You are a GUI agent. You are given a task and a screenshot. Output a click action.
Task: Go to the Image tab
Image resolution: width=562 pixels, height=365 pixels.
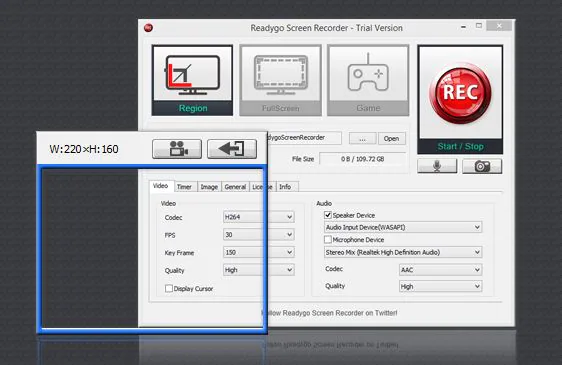click(x=209, y=187)
